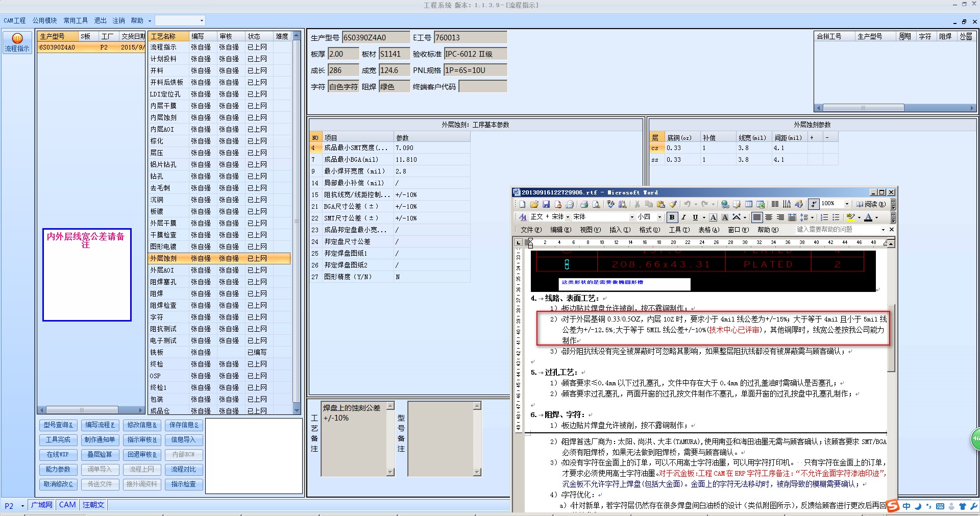980x516 pixels.
Task: Open Highlight color dropdown arrow in Word
Action: (859, 217)
